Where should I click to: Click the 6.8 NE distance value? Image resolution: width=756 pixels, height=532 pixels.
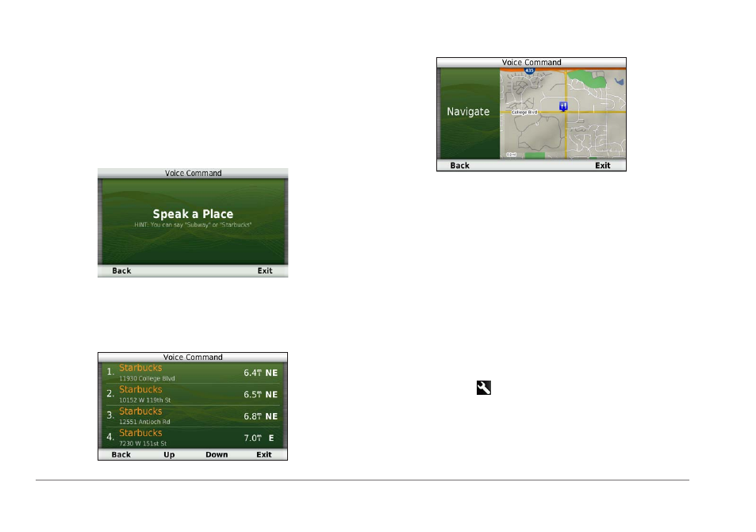click(x=260, y=416)
